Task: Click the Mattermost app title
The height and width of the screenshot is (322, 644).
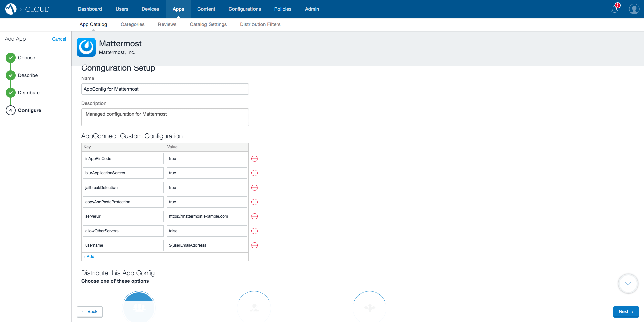Action: point(120,44)
